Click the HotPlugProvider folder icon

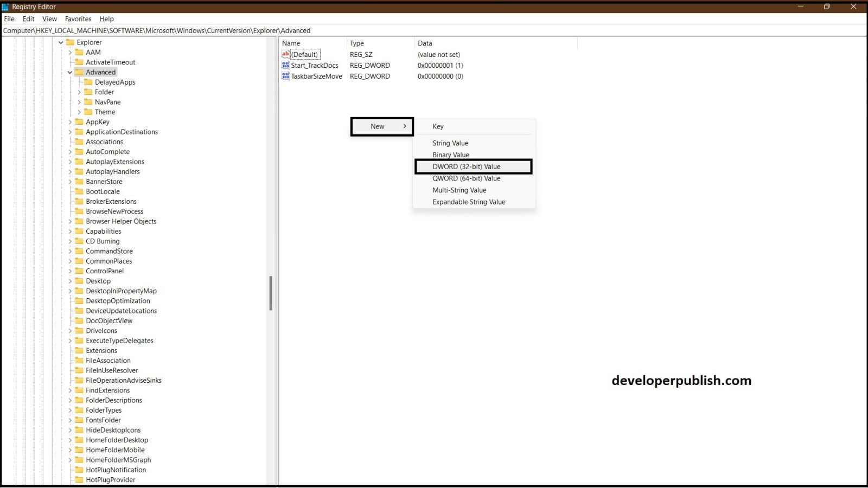coord(79,480)
